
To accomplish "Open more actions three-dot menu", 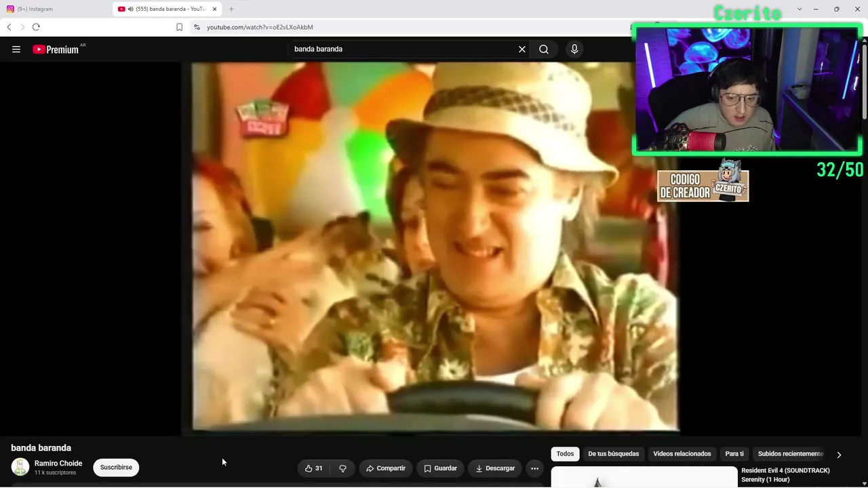I will (534, 468).
